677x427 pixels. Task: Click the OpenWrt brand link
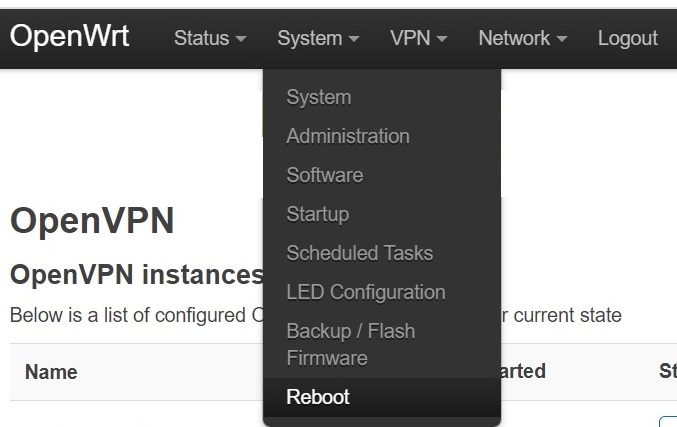click(x=70, y=37)
